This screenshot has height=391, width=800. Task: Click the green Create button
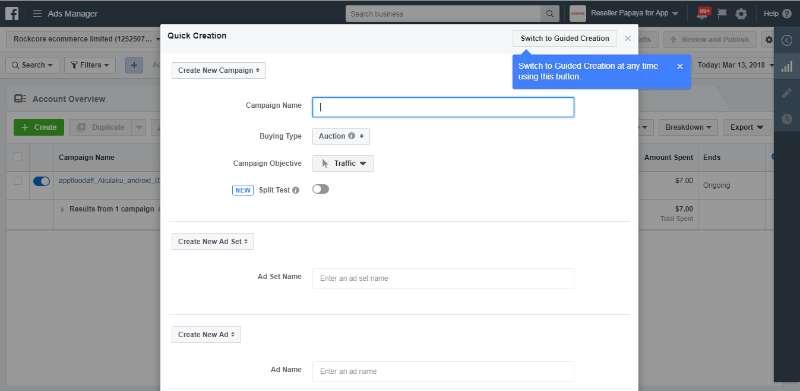point(39,127)
